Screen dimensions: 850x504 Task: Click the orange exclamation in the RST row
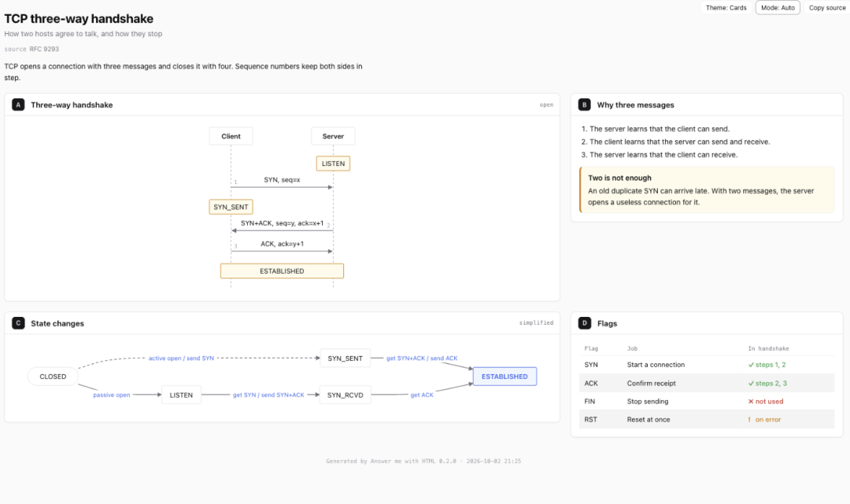(x=750, y=420)
